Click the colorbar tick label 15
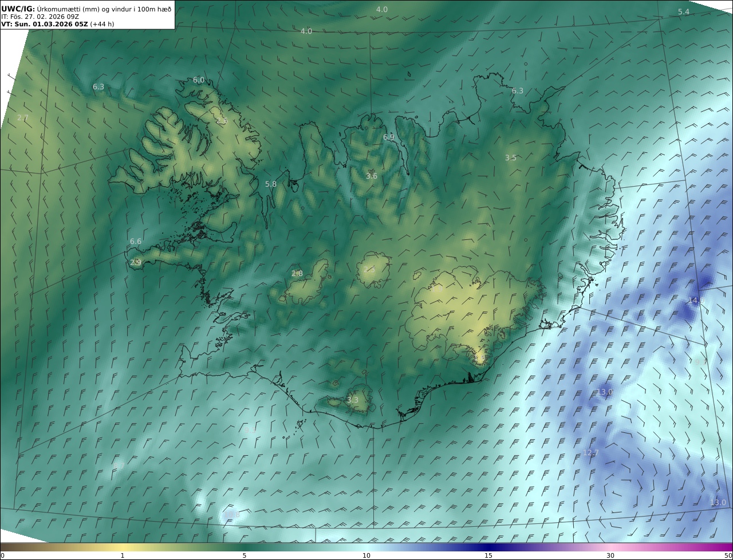 click(488, 555)
